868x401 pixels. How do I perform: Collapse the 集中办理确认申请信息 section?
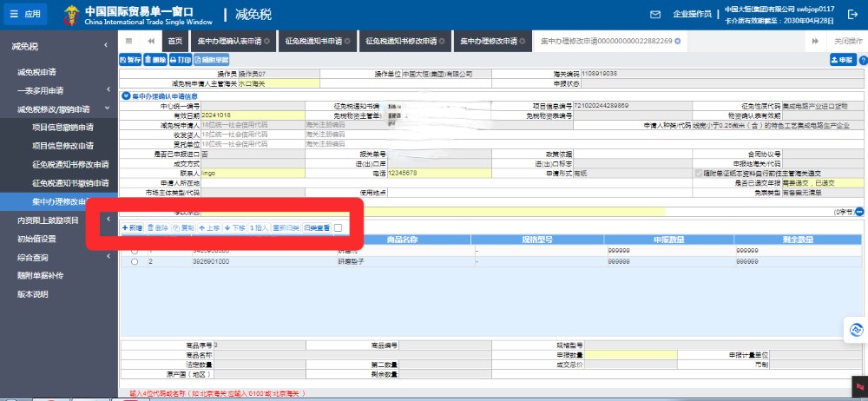point(127,95)
